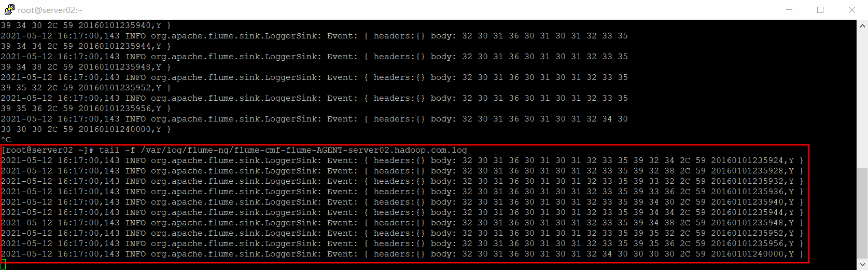This screenshot has width=868, height=270.
Task: Click the green terminal cursor block
Action: pos(3,264)
